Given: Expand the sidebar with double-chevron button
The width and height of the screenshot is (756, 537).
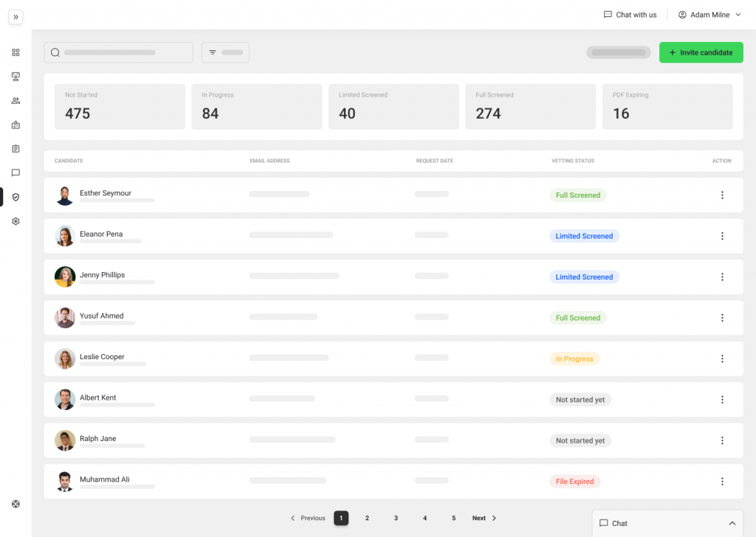Looking at the screenshot, I should (x=16, y=17).
